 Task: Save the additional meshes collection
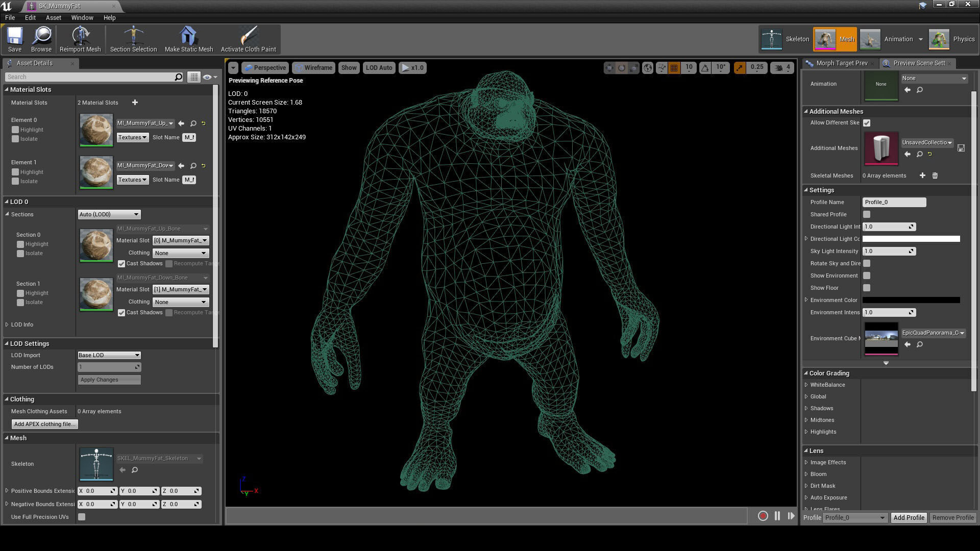[961, 148]
